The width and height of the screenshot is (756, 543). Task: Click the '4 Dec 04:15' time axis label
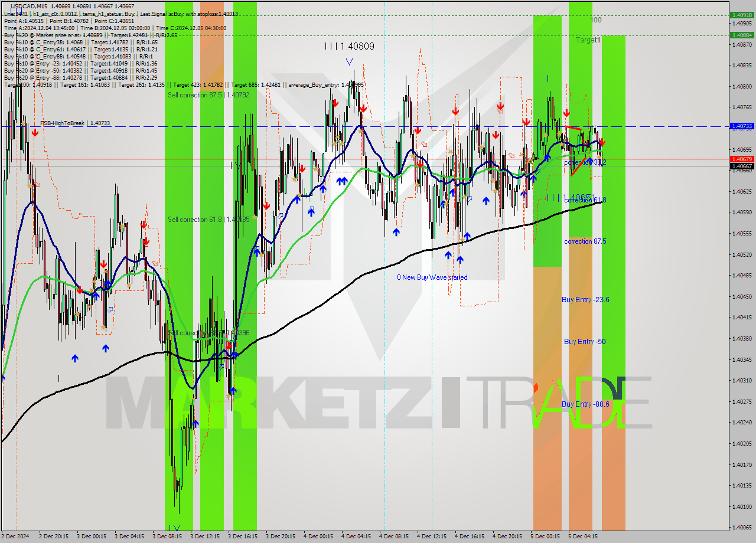click(x=356, y=537)
